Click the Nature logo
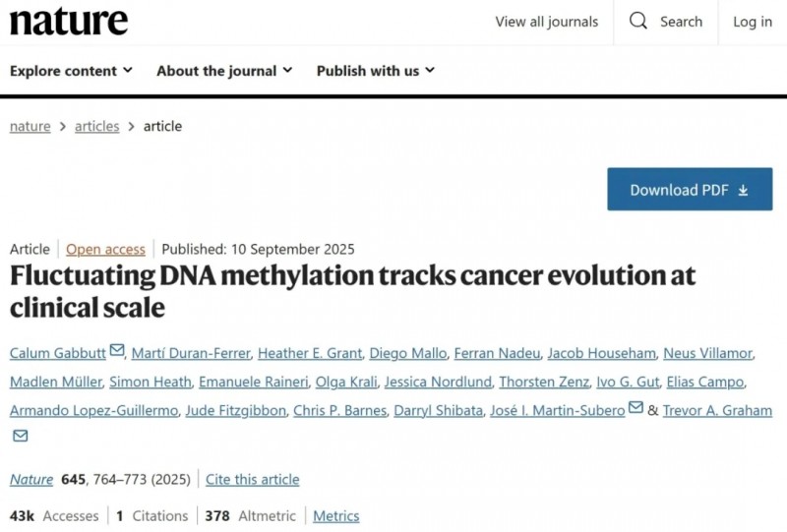This screenshot has width=787, height=532. 69,22
